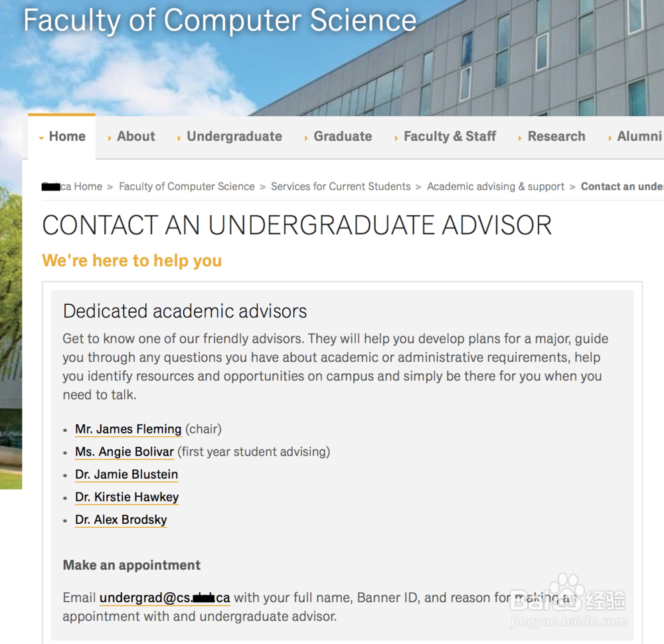Expand arrow beside the Undergraduate menu
The height and width of the screenshot is (644, 664).
coord(179,138)
